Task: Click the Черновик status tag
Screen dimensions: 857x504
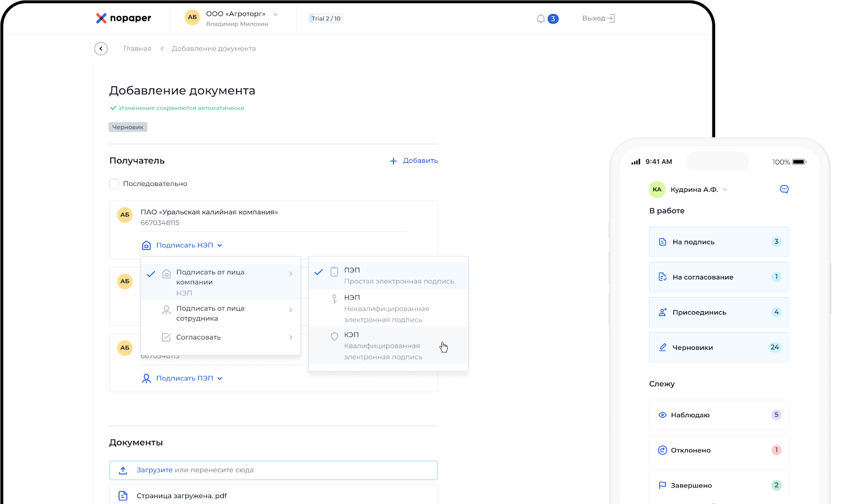Action: point(128,127)
